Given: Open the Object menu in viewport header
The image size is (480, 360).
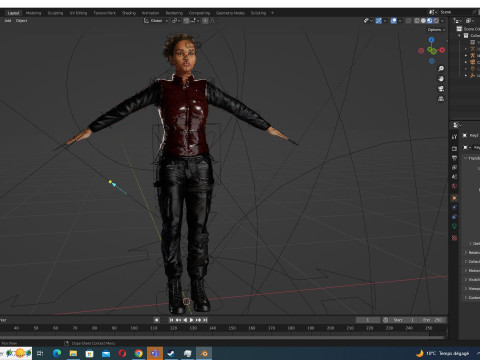Looking at the screenshot, I should (x=22, y=21).
